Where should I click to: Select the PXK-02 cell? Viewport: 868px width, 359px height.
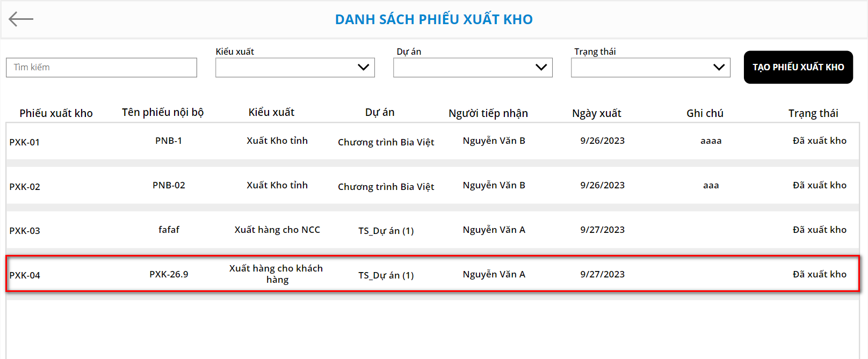25,187
